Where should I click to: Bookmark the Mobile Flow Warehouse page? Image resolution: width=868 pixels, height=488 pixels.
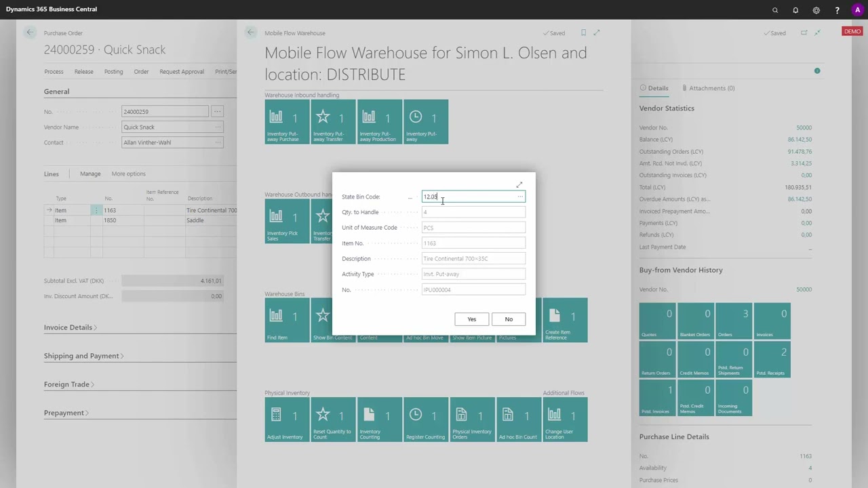coord(583,33)
